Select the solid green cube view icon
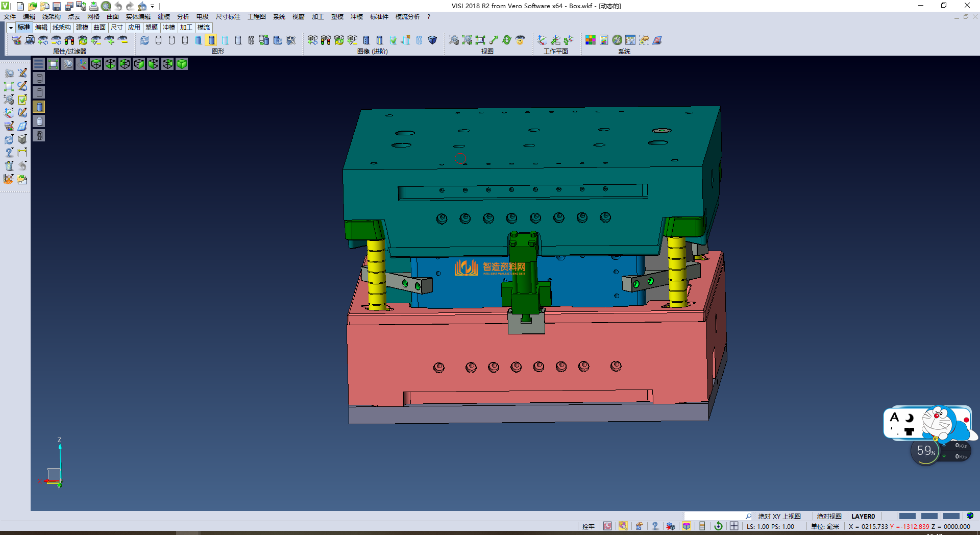 [182, 64]
